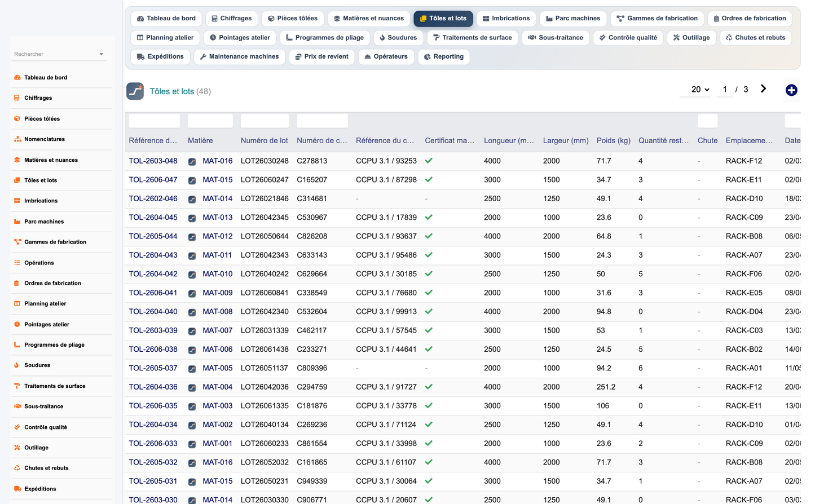Click certificate checkmark for TOL-2604-036
815x504 pixels.
(429, 387)
